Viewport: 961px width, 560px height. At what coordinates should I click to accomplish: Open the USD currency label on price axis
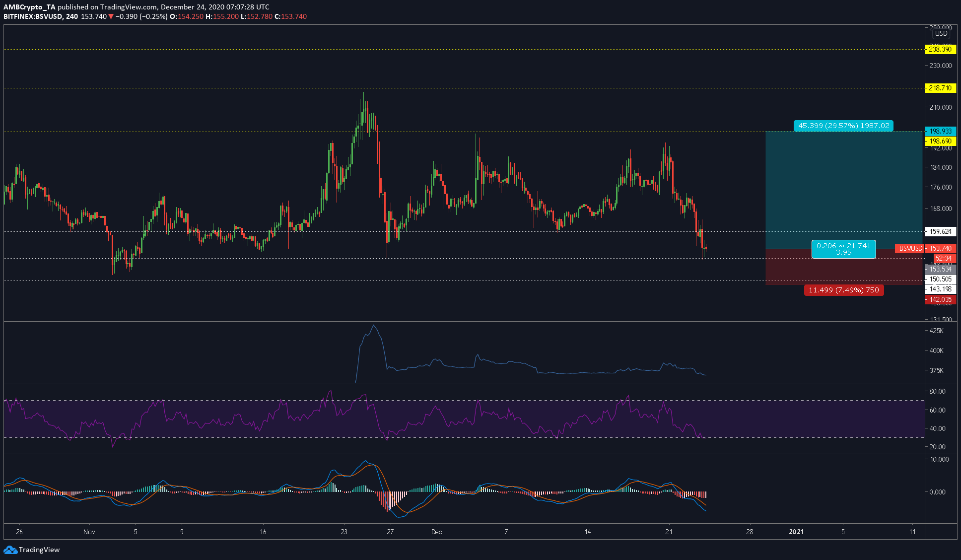(941, 34)
